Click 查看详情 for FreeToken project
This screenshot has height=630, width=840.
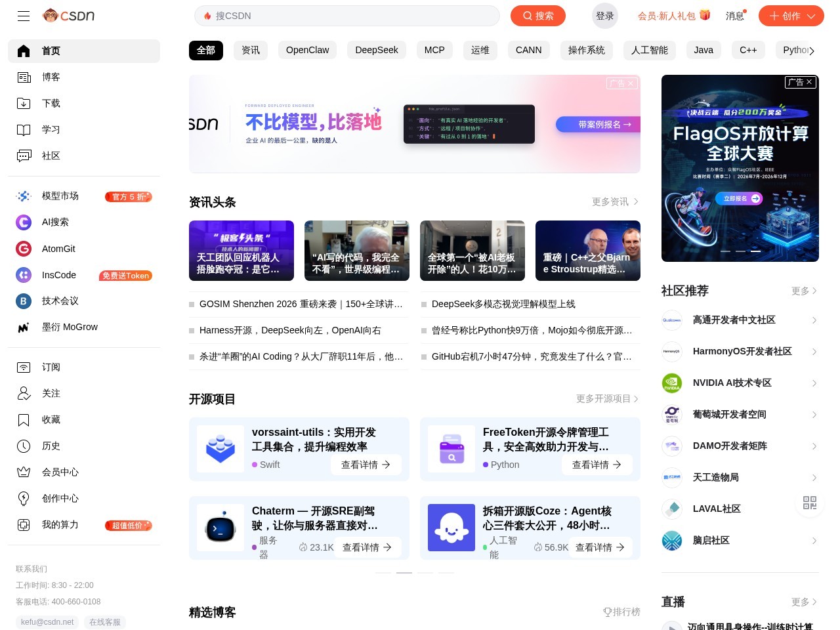pos(597,465)
